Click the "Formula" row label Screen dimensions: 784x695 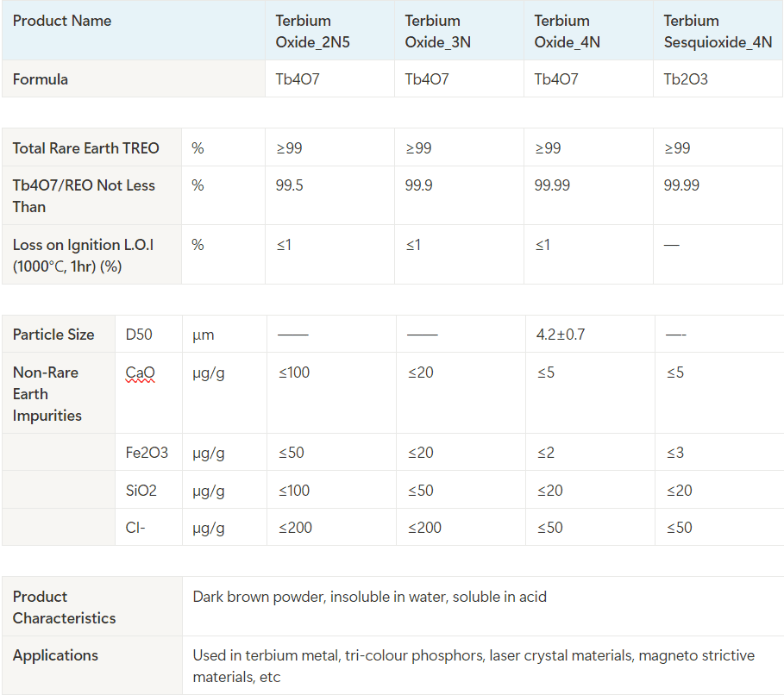click(x=41, y=79)
